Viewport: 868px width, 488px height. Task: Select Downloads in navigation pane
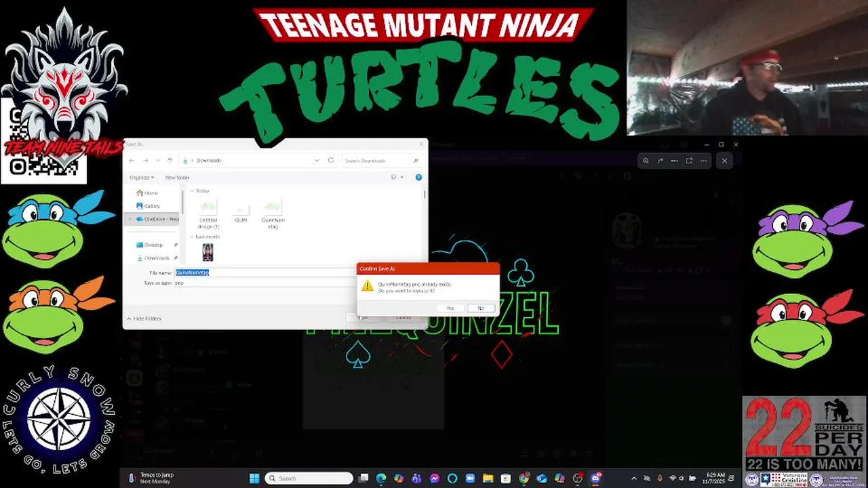(x=154, y=258)
